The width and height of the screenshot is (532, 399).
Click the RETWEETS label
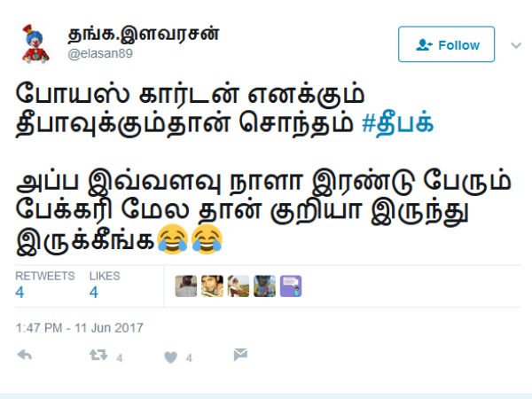45,276
